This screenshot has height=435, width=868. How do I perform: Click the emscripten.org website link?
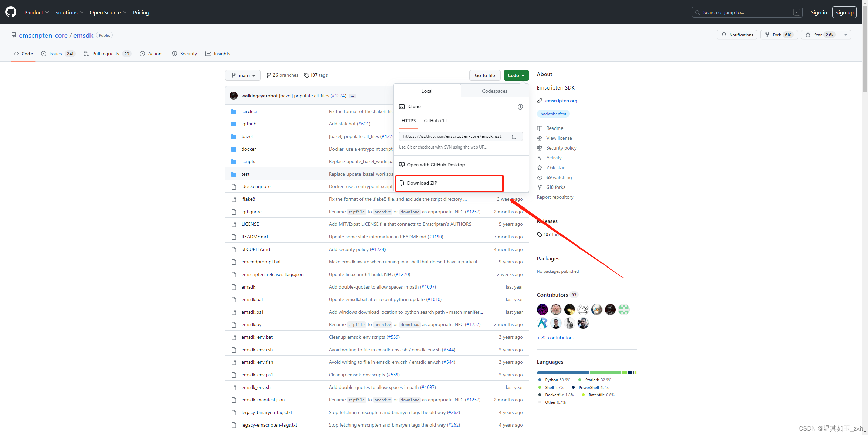click(x=561, y=100)
